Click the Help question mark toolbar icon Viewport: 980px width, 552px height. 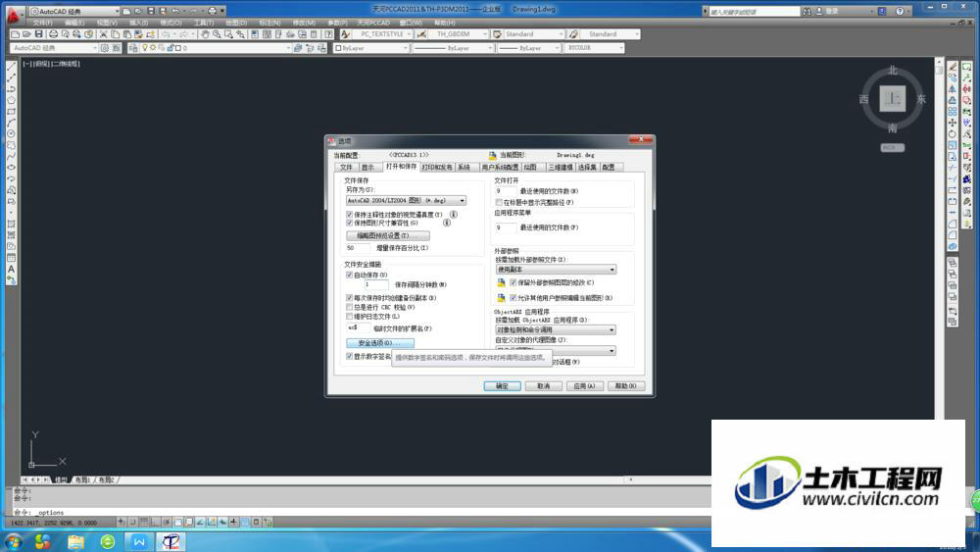click(328, 34)
